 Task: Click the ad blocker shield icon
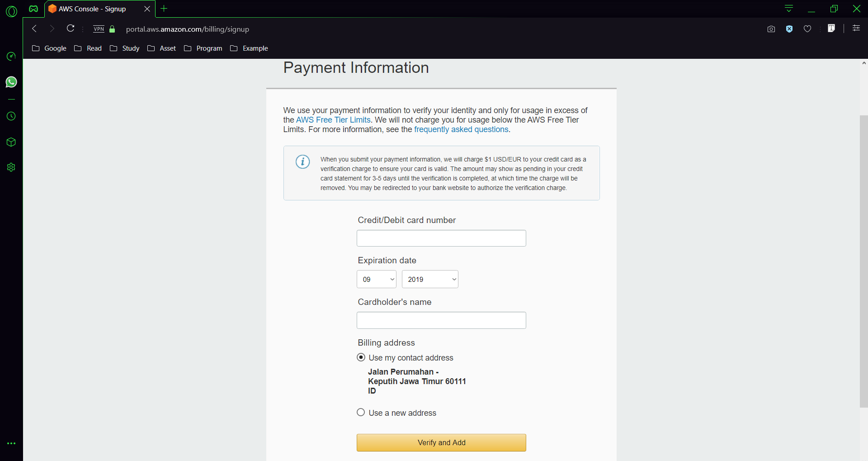pos(789,29)
